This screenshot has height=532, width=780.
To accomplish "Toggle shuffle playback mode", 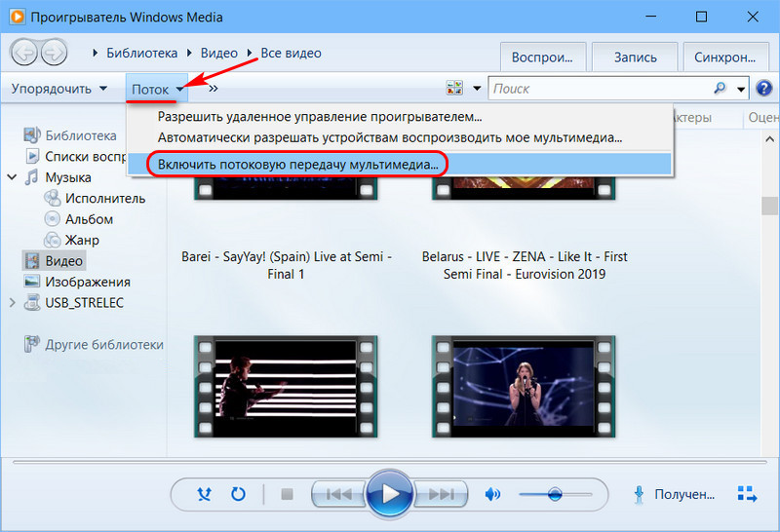I will 204,494.
